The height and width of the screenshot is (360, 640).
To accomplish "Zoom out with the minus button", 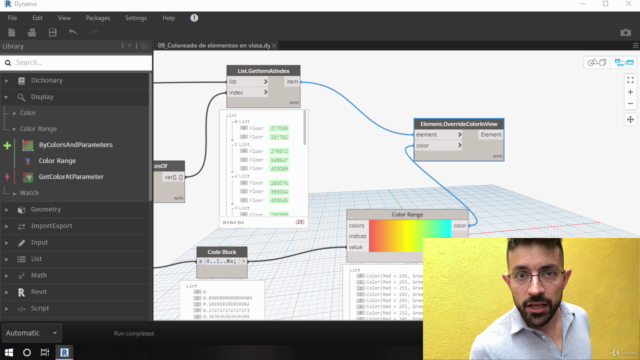I will point(630,104).
